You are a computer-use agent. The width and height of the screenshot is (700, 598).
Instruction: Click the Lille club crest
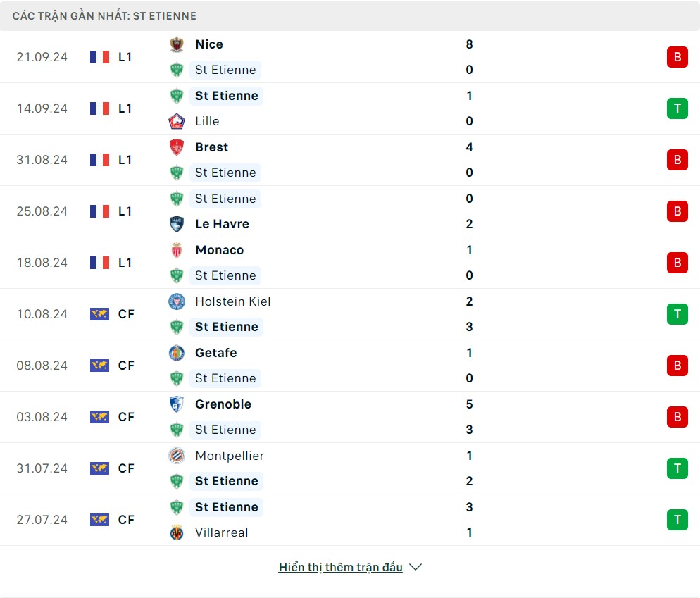point(176,121)
